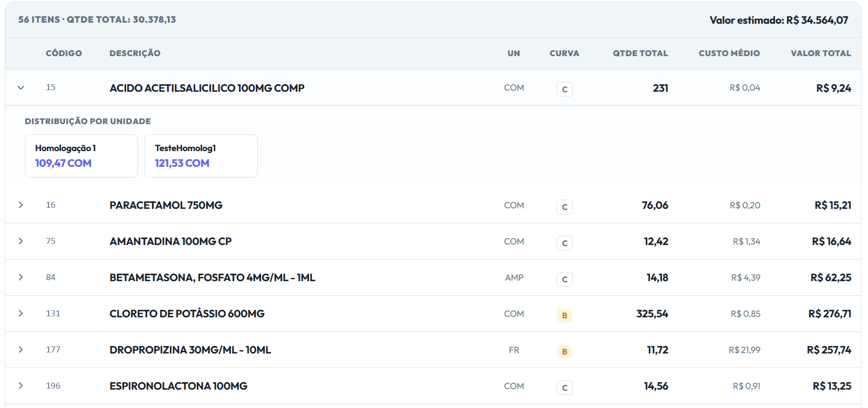
Task: Expand the BETAMETASONA, FOSFATO 4MG/ML row
Action: [x=20, y=277]
